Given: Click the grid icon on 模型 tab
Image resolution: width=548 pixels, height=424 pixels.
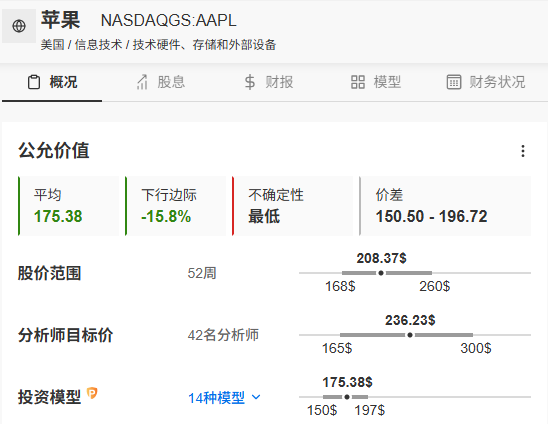Looking at the screenshot, I should click(358, 82).
